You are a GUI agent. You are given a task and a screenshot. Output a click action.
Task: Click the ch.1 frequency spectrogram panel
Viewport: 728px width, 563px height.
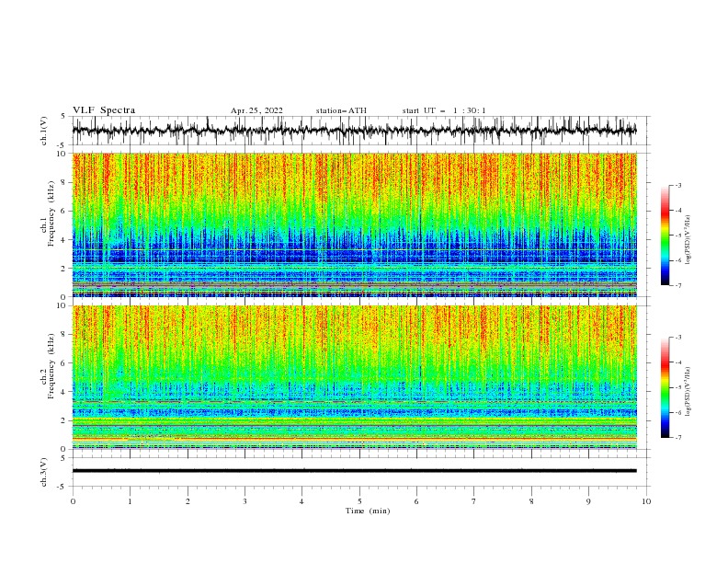click(x=354, y=224)
